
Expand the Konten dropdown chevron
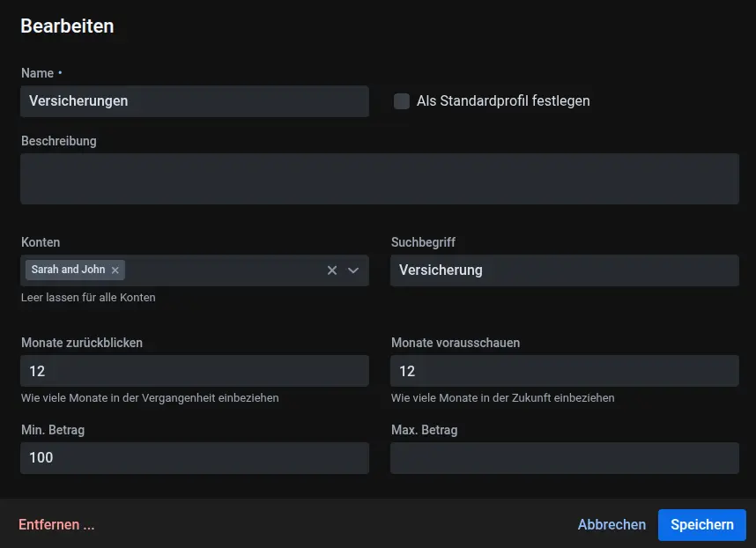tap(353, 270)
